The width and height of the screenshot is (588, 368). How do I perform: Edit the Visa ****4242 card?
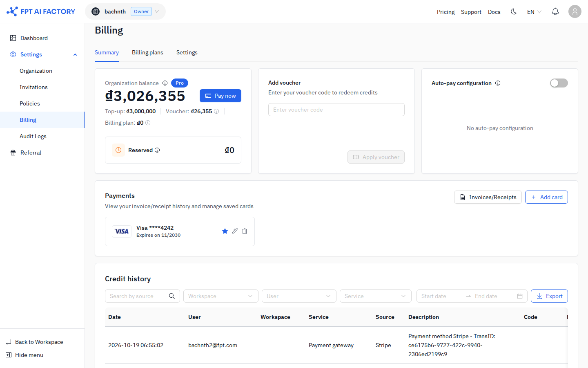pos(235,231)
